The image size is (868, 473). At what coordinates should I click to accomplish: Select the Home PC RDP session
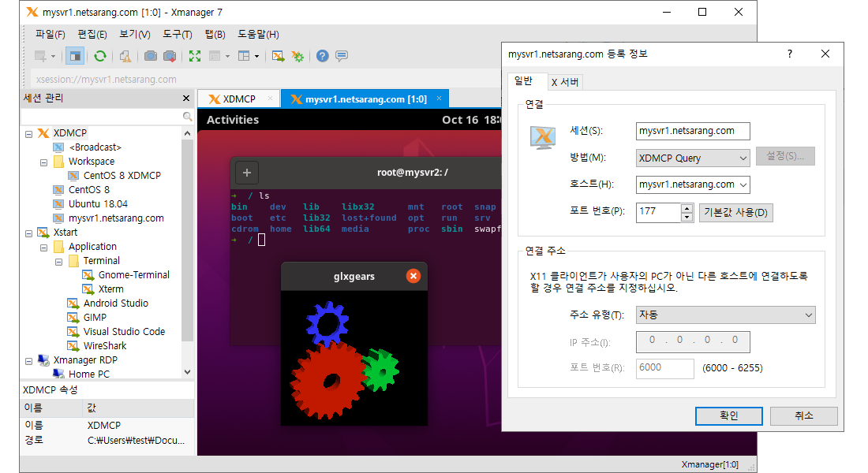[88, 374]
